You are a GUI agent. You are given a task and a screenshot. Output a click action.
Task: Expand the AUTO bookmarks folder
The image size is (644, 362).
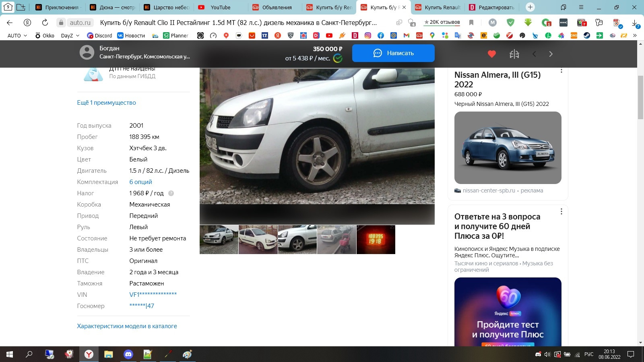(17, 35)
